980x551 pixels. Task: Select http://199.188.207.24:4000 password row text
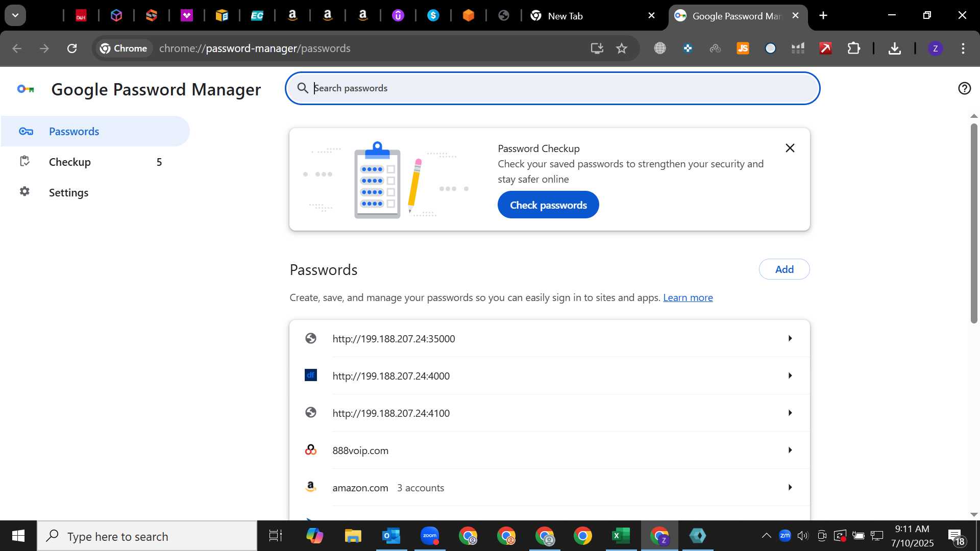[391, 376]
